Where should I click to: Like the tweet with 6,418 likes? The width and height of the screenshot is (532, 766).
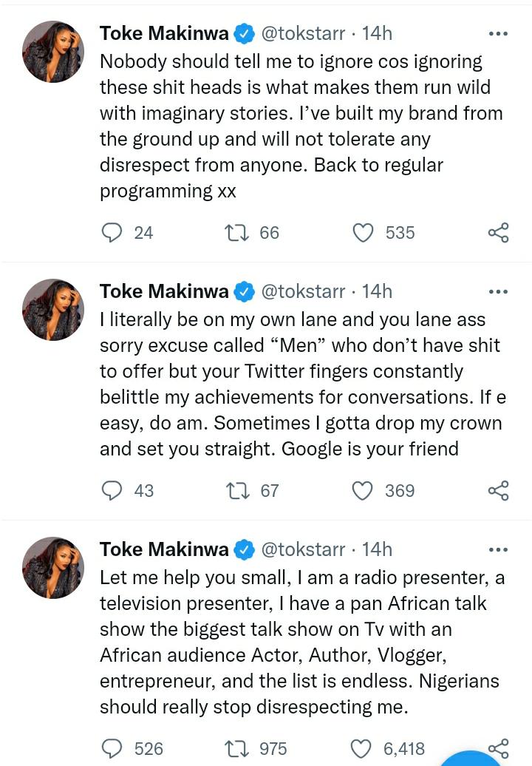pos(363,748)
